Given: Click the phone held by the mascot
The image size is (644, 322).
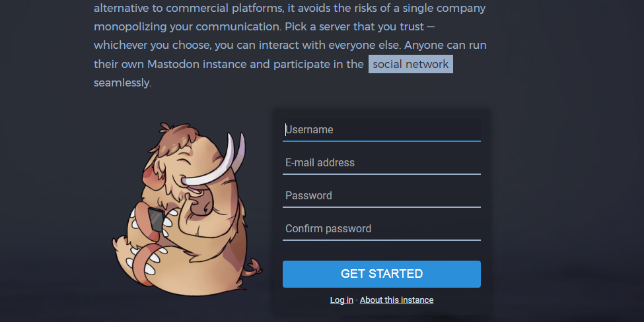Looking at the screenshot, I should [x=156, y=220].
